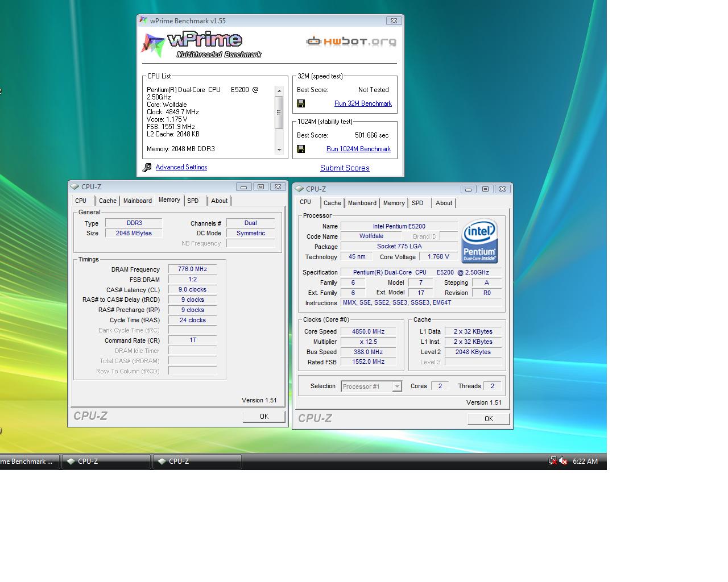Click the hwbot.org logo in wPrime
This screenshot has width=728, height=582.
click(351, 41)
